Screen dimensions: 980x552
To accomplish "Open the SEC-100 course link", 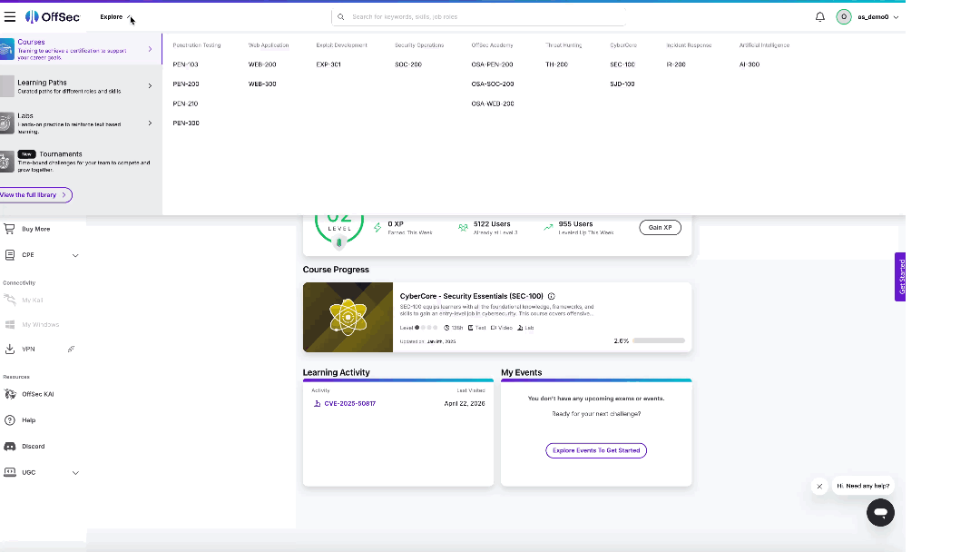I will point(622,64).
